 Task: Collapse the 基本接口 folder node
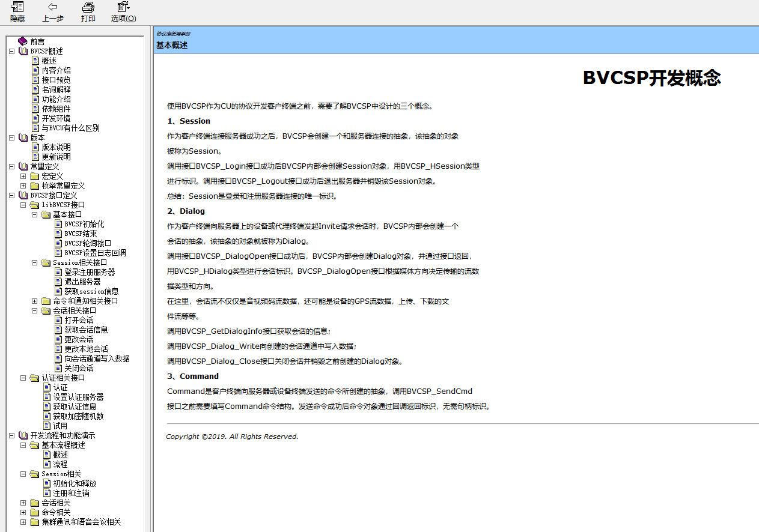[35, 214]
